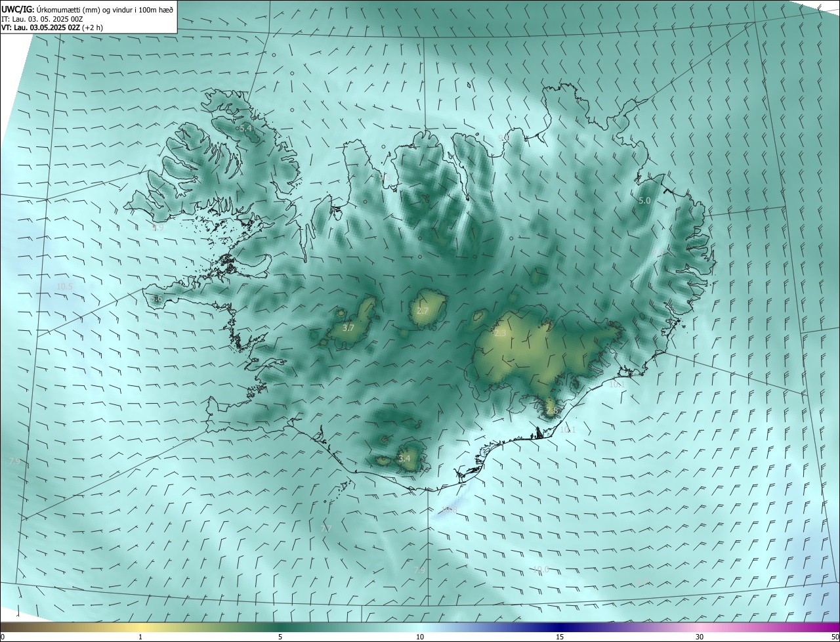The height and width of the screenshot is (642, 840).
Task: Click the 5.0 value label in East Iceland
Action: 644,200
